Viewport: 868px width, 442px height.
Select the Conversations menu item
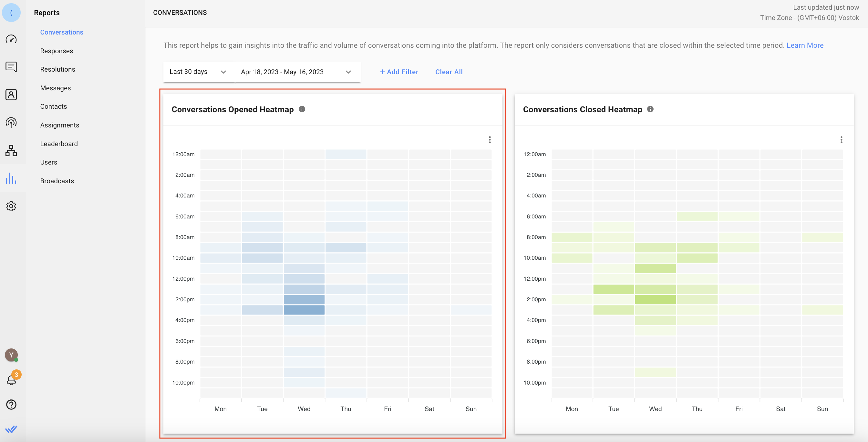pos(62,32)
